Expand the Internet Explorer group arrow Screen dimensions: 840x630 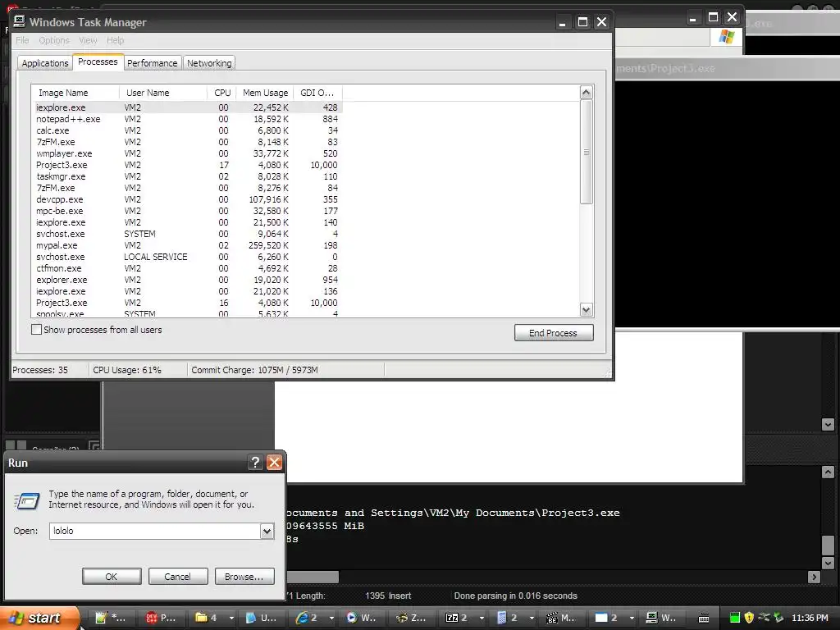click(331, 618)
